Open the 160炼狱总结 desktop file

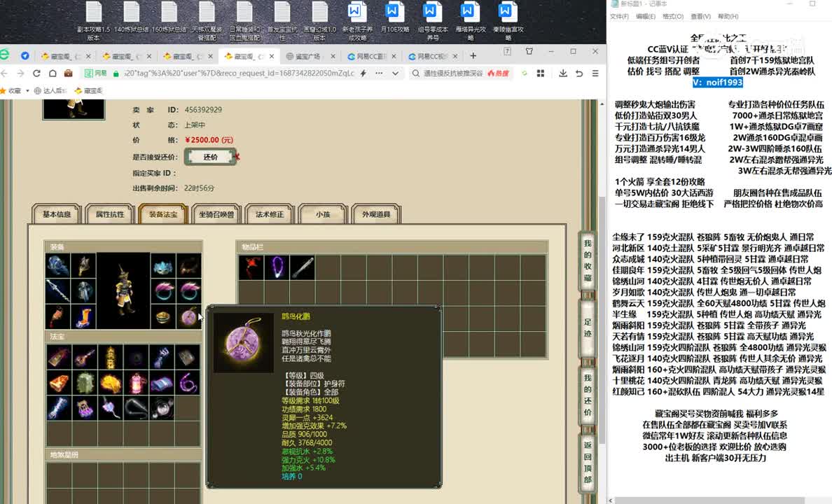tap(168, 19)
